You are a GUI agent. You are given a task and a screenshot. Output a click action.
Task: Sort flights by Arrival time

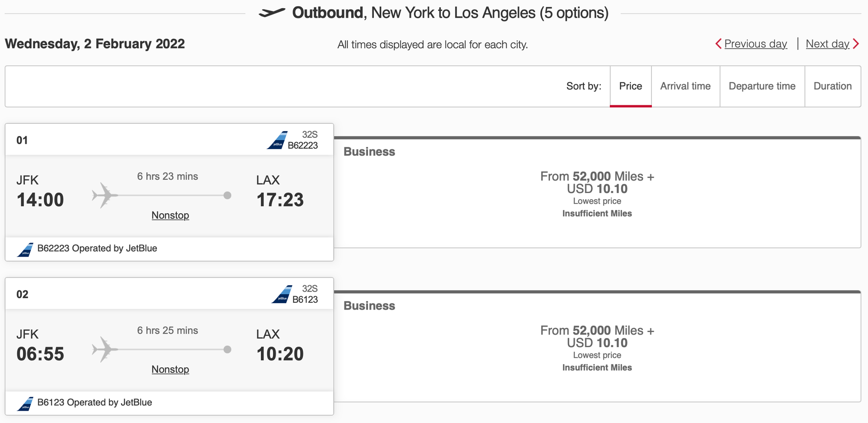tap(685, 86)
